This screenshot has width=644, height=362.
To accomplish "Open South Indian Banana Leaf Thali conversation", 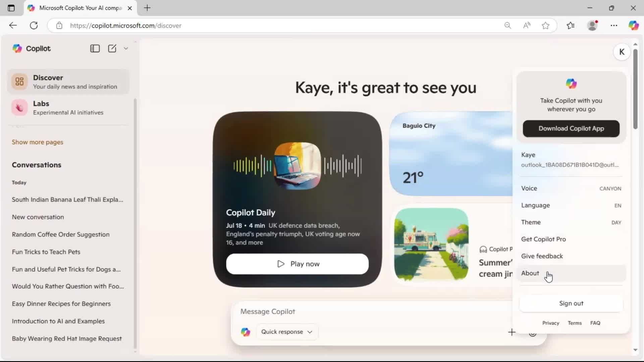I will (68, 199).
